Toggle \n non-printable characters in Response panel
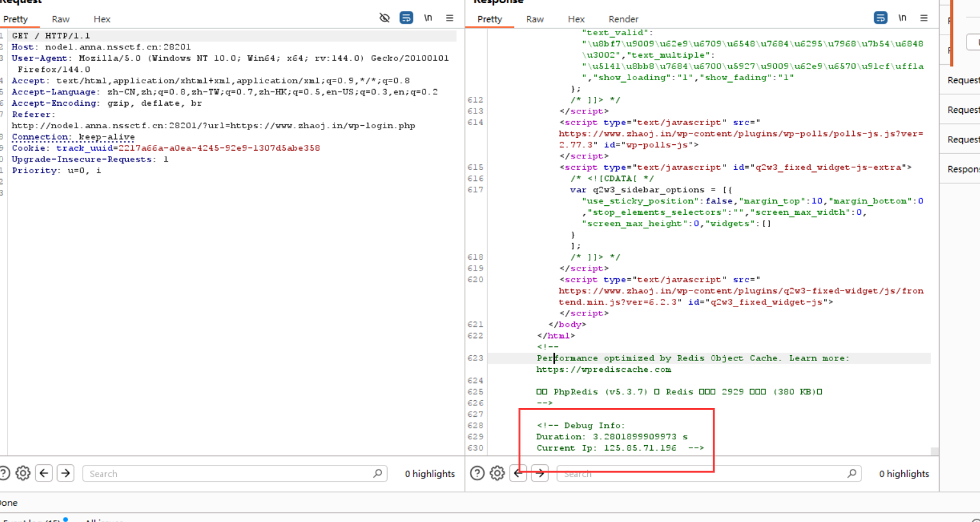 (x=902, y=18)
